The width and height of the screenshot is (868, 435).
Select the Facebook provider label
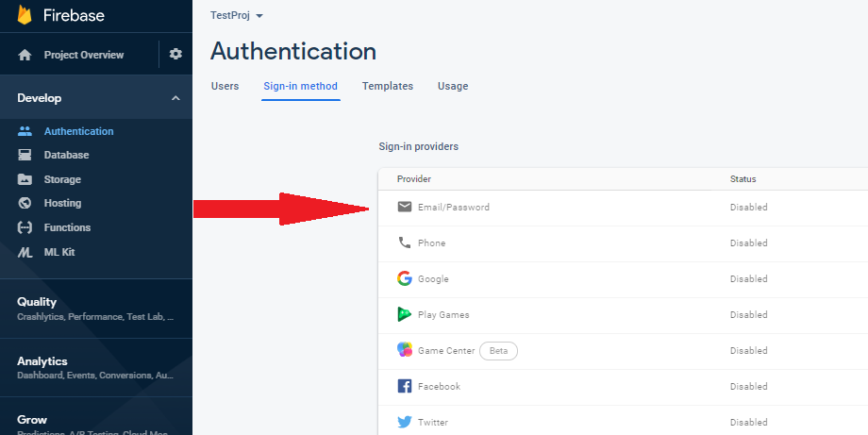(x=439, y=386)
